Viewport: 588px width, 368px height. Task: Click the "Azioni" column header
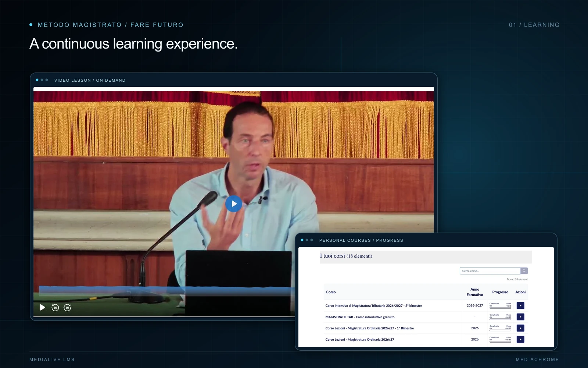click(x=520, y=292)
